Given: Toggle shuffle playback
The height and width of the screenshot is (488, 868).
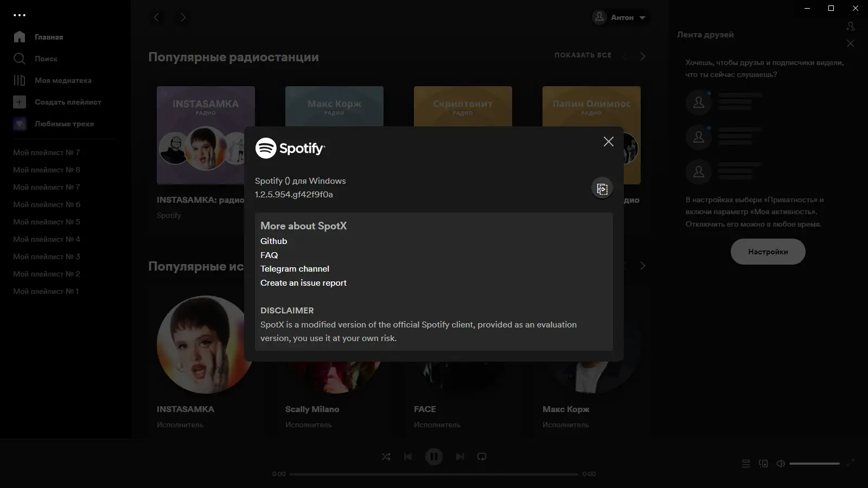Looking at the screenshot, I should (x=386, y=457).
